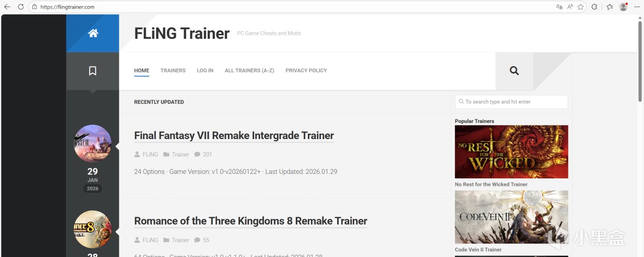This screenshot has height=257, width=644.
Task: Open ALL TRAINERS (A-Z) navigation item
Action: coord(250,71)
